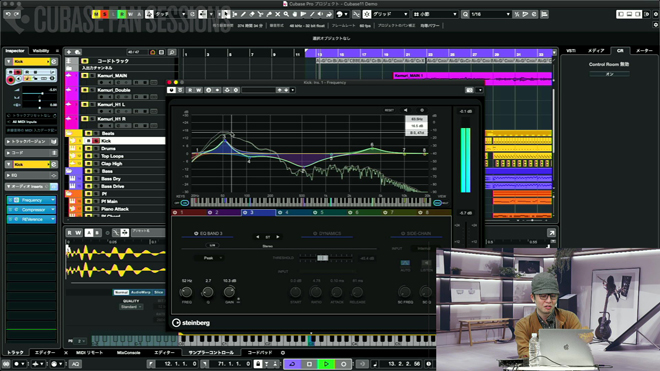
Task: Select the Piano Attack track
Action: (x=124, y=209)
